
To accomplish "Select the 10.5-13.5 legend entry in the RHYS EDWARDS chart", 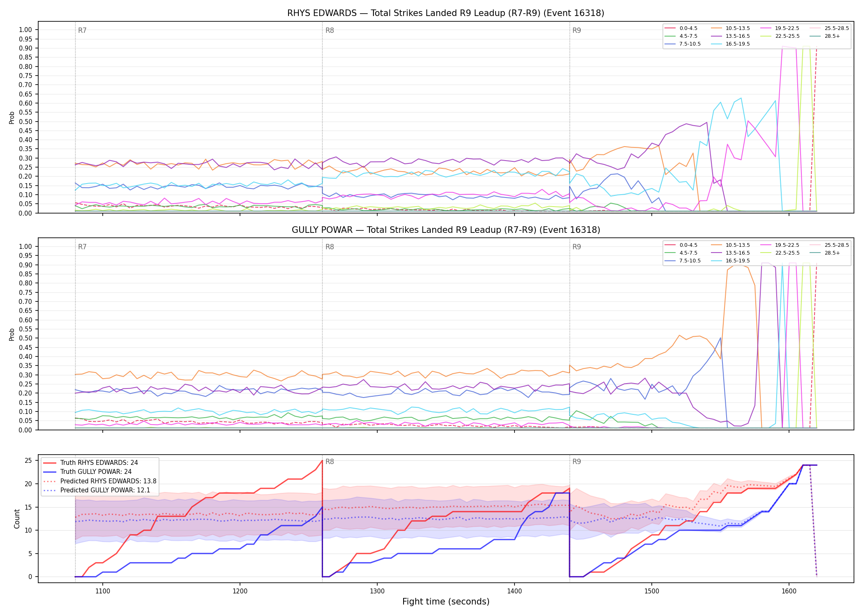I will tap(731, 28).
